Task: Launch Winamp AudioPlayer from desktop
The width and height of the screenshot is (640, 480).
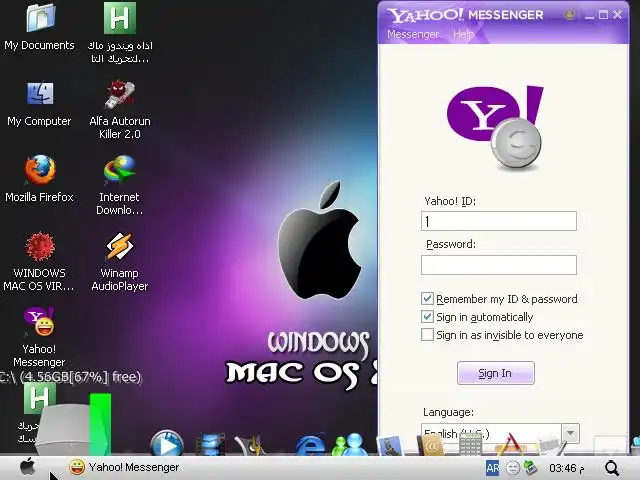Action: 120,261
